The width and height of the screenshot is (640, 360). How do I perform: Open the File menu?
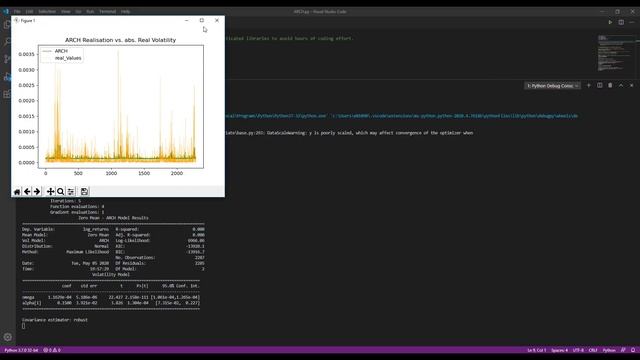[x=17, y=11]
